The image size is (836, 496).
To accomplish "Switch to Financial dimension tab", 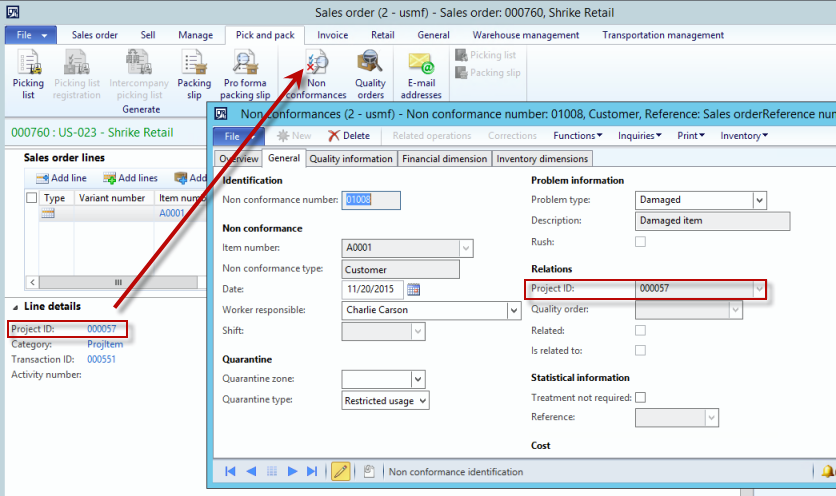I will 445,159.
